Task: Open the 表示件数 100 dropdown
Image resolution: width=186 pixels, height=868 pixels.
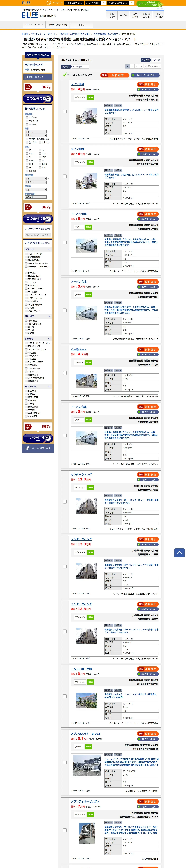Action: (x=157, y=60)
